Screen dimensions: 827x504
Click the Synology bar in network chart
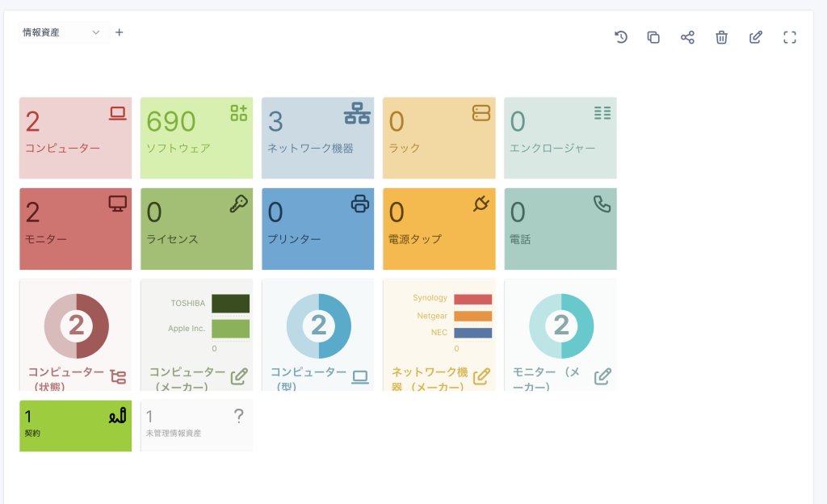pyautogui.click(x=472, y=299)
